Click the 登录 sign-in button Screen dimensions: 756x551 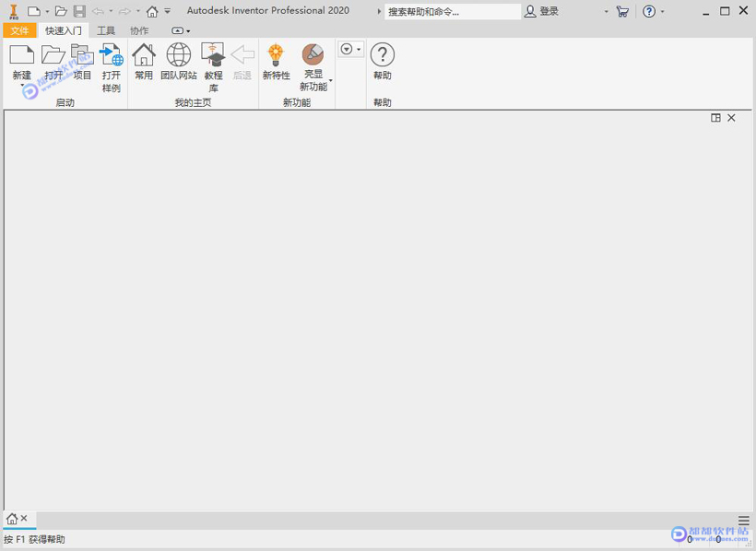coord(542,12)
